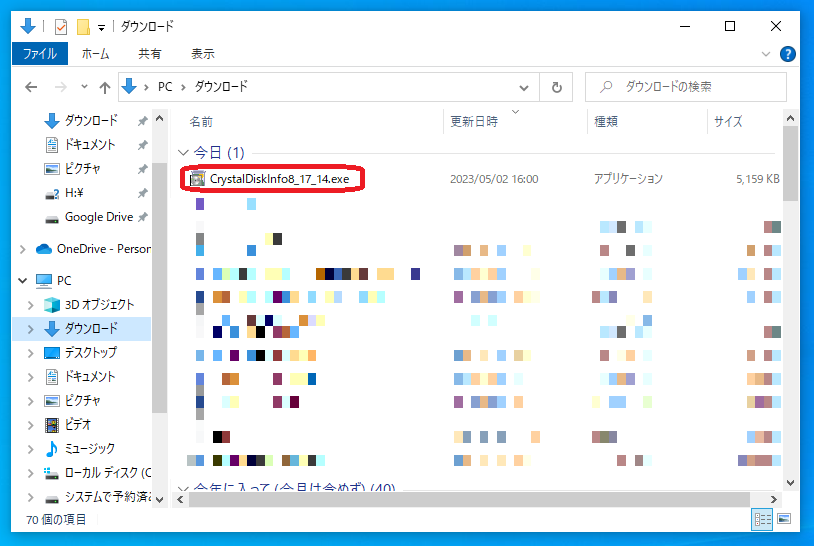Click the 5,159 KB size cell
Viewport: 814px width, 546px height.
[x=757, y=179]
